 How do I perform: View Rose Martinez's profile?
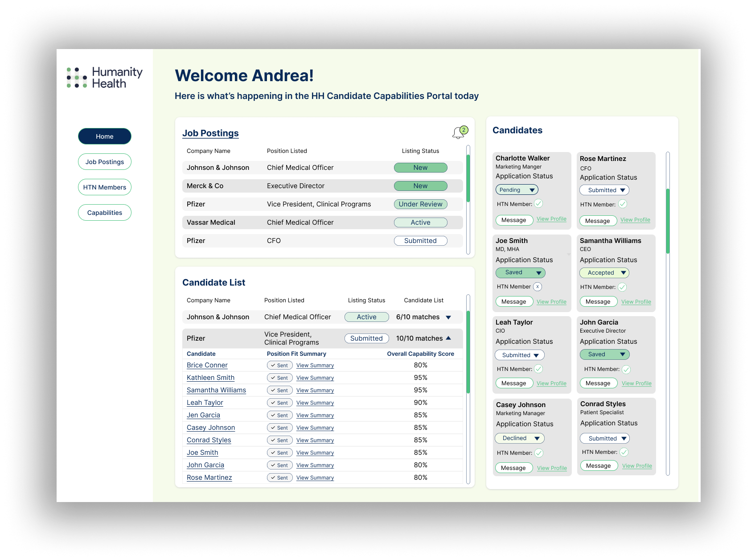pos(635,220)
